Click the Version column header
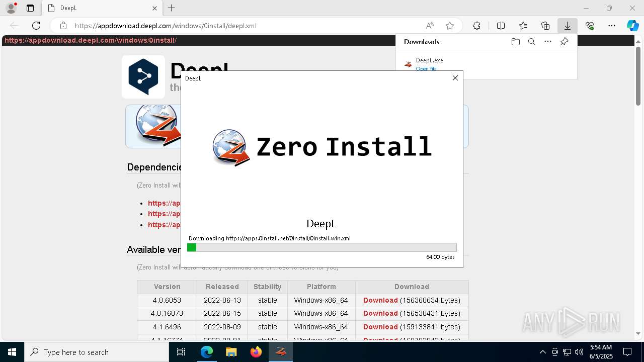 (167, 287)
